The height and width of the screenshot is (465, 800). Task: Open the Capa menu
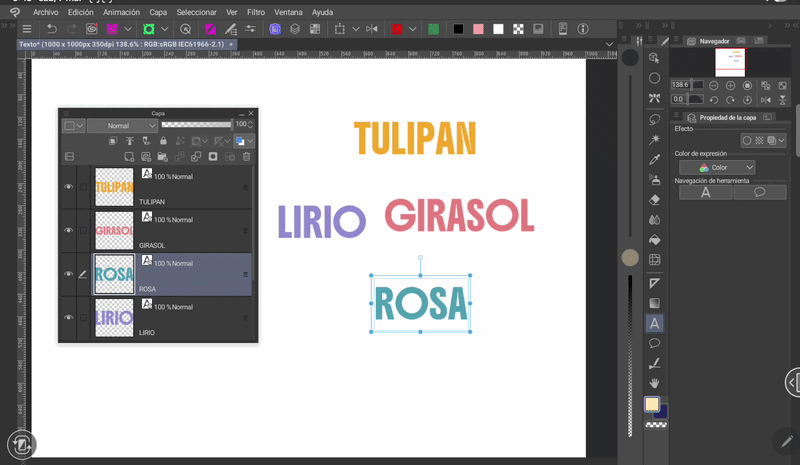point(158,12)
